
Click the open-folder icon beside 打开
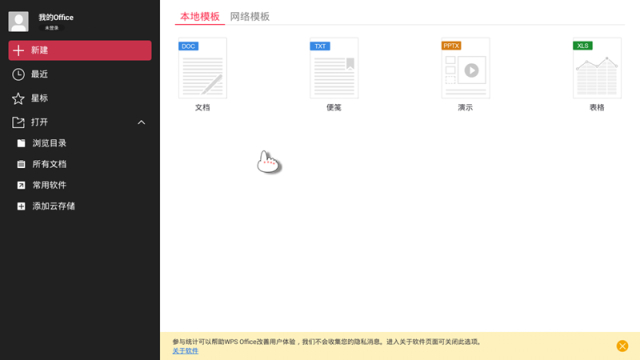click(18, 122)
